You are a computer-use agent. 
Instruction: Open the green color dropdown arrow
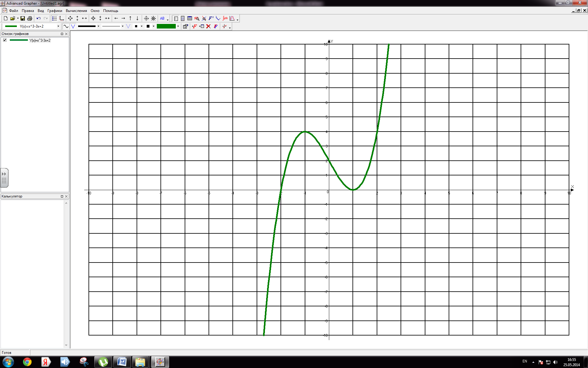tap(178, 26)
